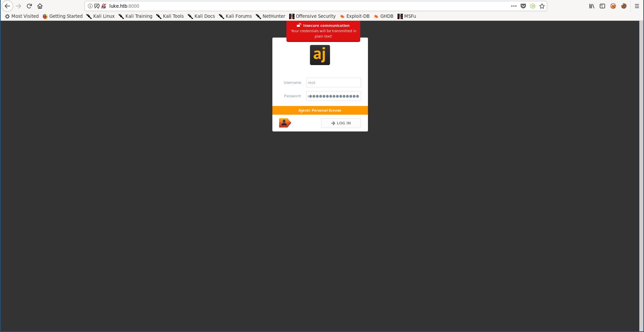Open the Kali Tools bookmark

pos(170,16)
